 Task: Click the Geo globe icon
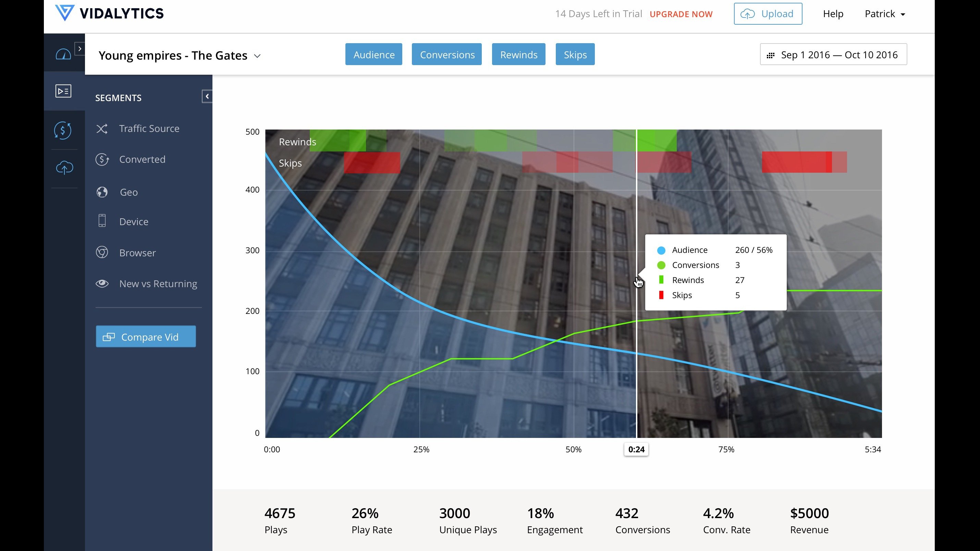(102, 192)
